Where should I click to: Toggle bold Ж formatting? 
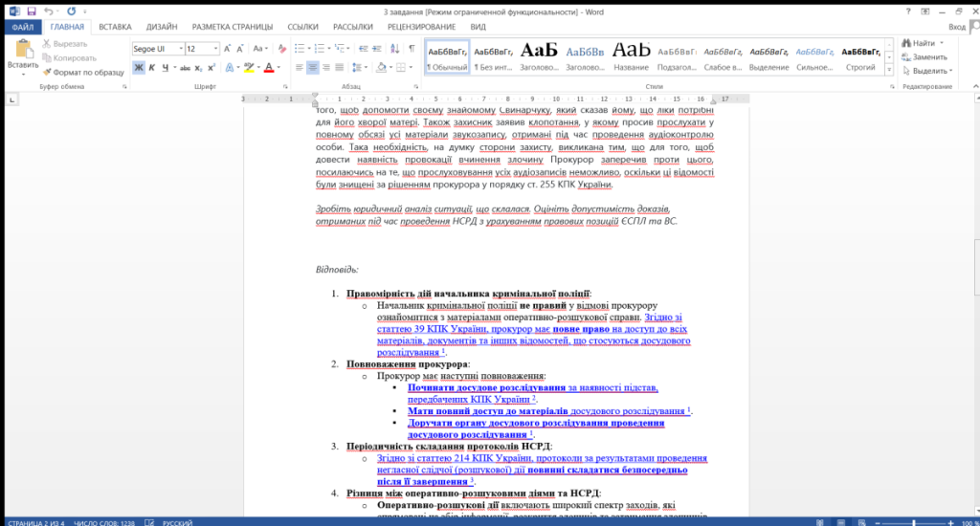pos(139,68)
